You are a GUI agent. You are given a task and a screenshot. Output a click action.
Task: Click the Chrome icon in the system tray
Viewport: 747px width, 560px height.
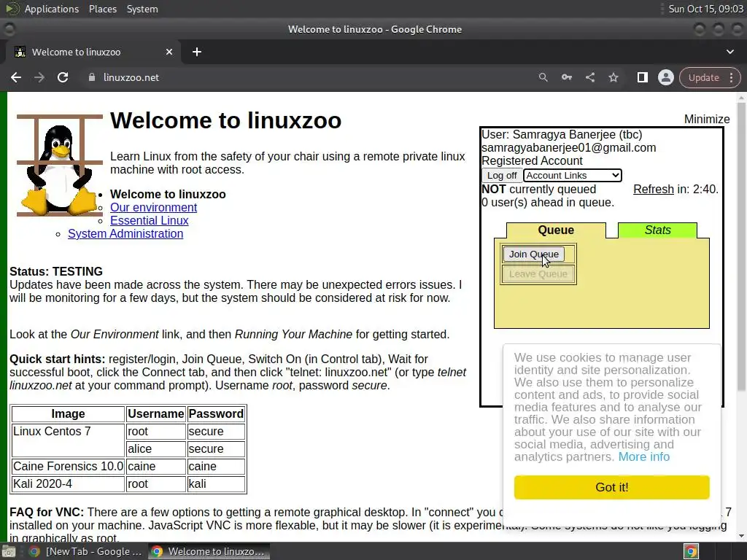point(691,551)
